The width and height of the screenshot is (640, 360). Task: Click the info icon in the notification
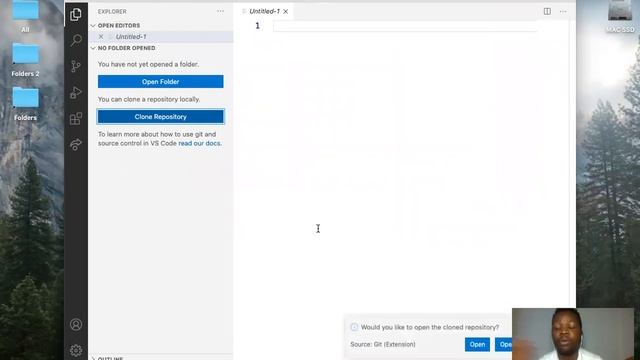(x=354, y=327)
